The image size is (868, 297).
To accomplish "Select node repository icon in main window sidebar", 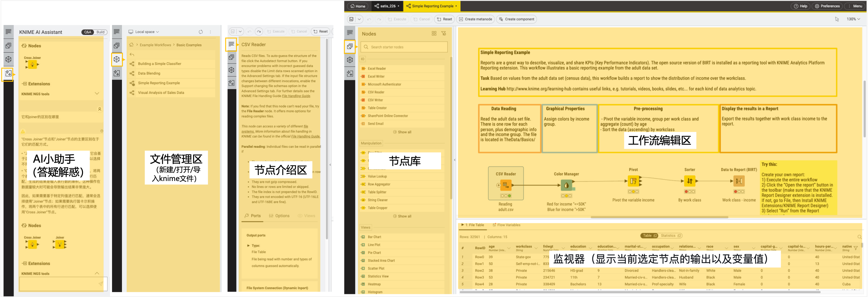I will click(x=350, y=46).
